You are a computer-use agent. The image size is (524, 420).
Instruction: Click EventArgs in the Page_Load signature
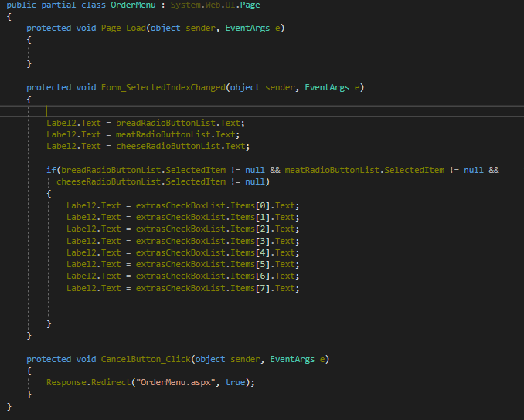click(247, 28)
